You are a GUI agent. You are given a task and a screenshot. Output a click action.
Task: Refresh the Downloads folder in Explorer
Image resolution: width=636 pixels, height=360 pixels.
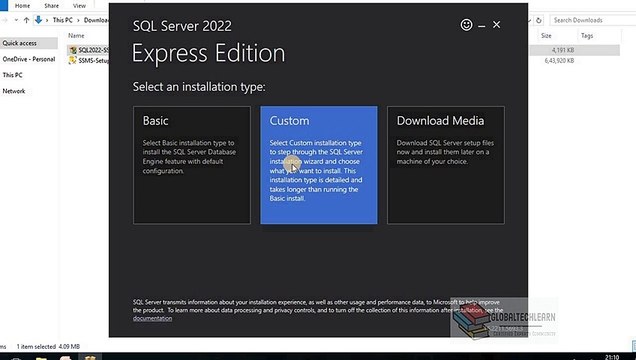(x=539, y=20)
